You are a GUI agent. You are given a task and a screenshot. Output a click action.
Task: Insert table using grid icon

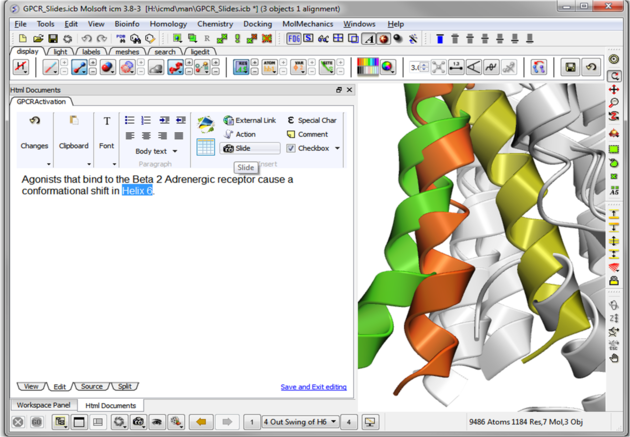click(205, 147)
